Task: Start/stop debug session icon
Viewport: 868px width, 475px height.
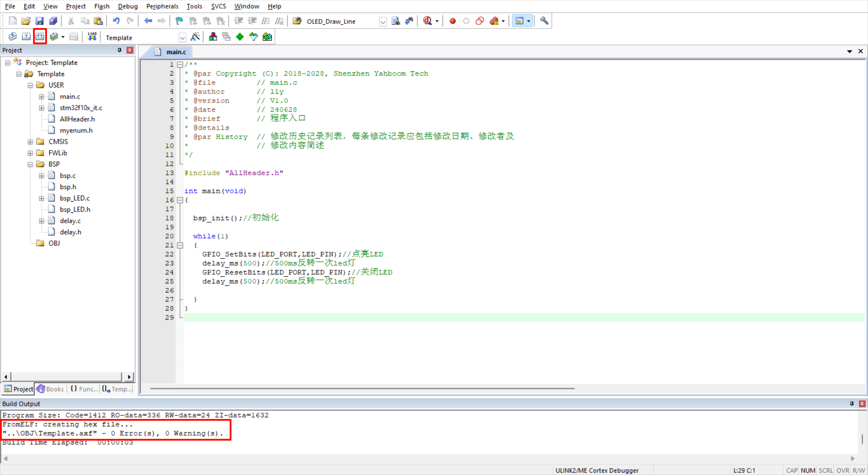Action: coord(428,21)
